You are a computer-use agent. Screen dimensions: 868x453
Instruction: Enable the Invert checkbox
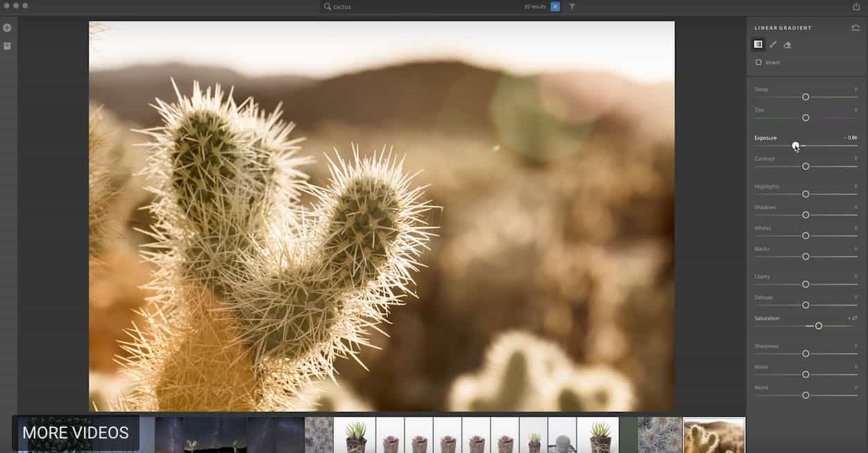758,62
